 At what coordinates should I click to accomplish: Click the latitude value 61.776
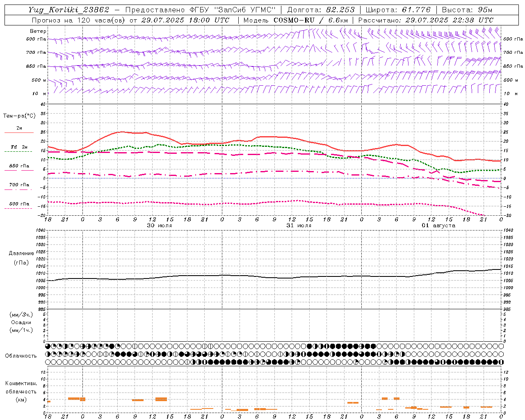[x=416, y=10]
